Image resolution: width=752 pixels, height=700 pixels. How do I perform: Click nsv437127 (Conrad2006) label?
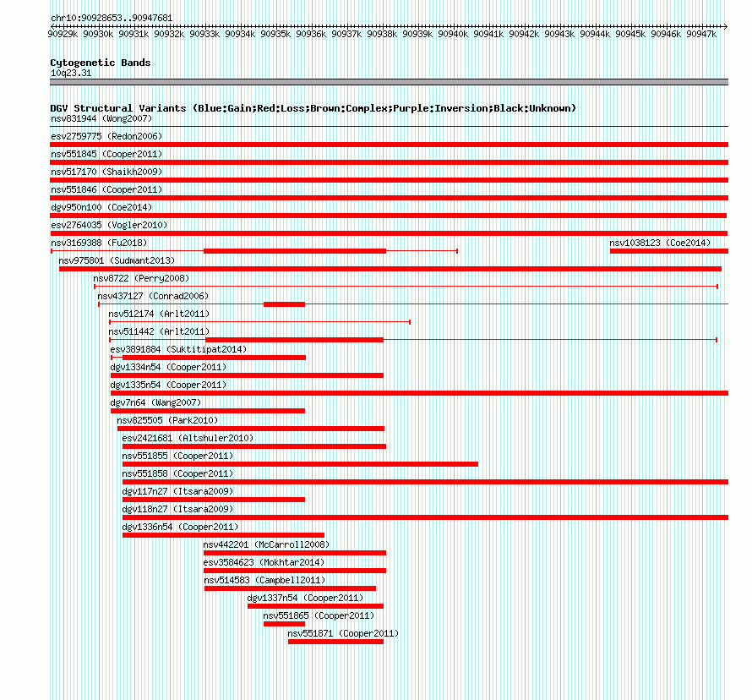[x=153, y=296]
